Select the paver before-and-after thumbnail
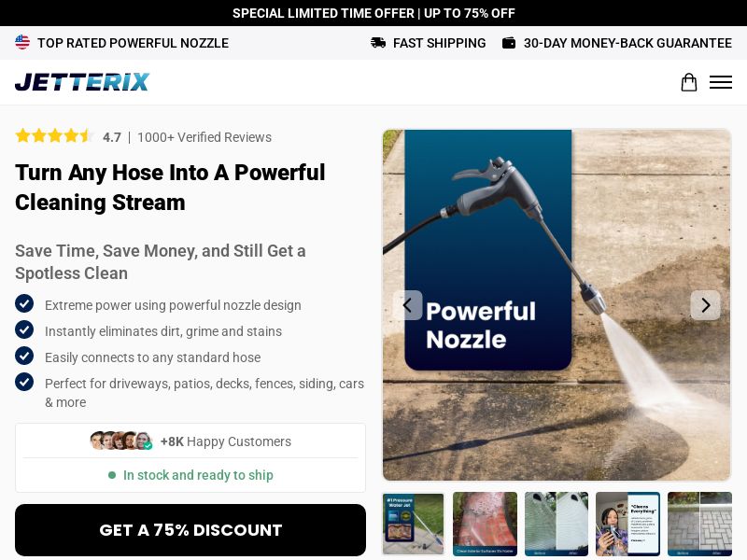Screen dimensions: 747x560 pyautogui.click(x=699, y=524)
